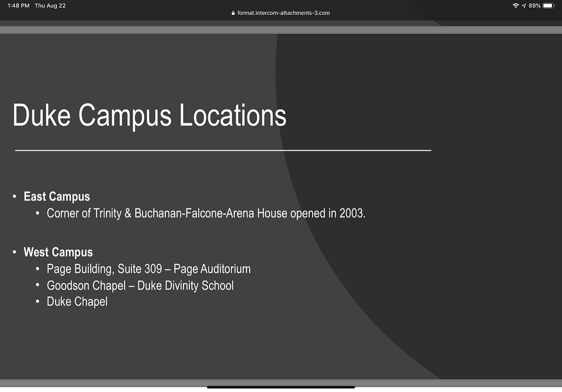Viewport: 562px width, 392px height.
Task: Tap the padlock icon beside the URL
Action: tap(233, 13)
